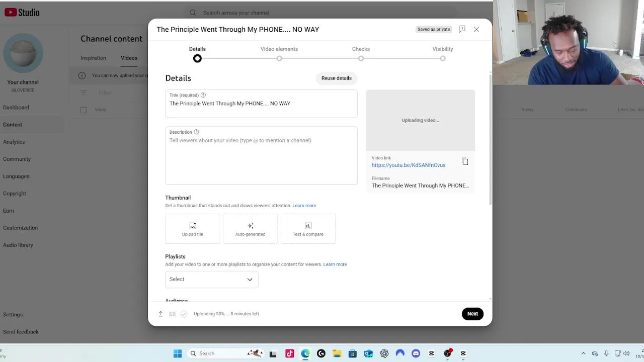This screenshot has width=644, height=362.
Task: Show hidden system tray icons
Action: (583, 353)
